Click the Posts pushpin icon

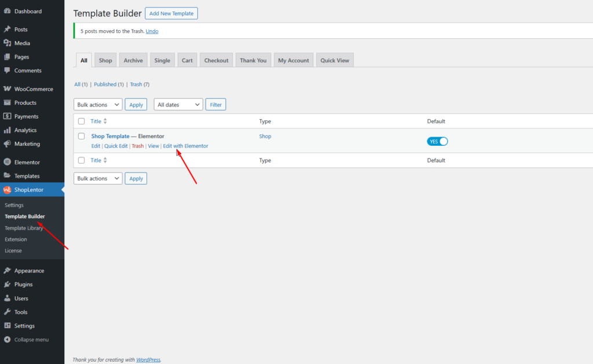(7, 29)
